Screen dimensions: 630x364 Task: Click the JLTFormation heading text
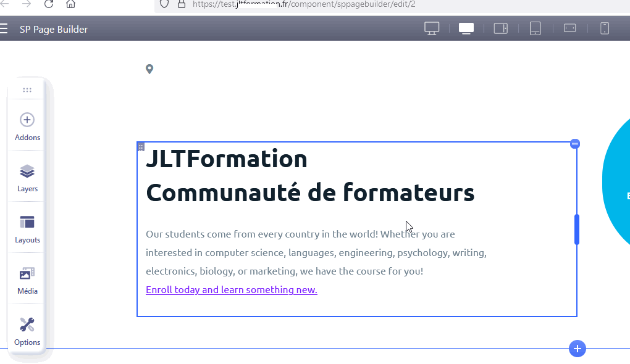pyautogui.click(x=227, y=159)
